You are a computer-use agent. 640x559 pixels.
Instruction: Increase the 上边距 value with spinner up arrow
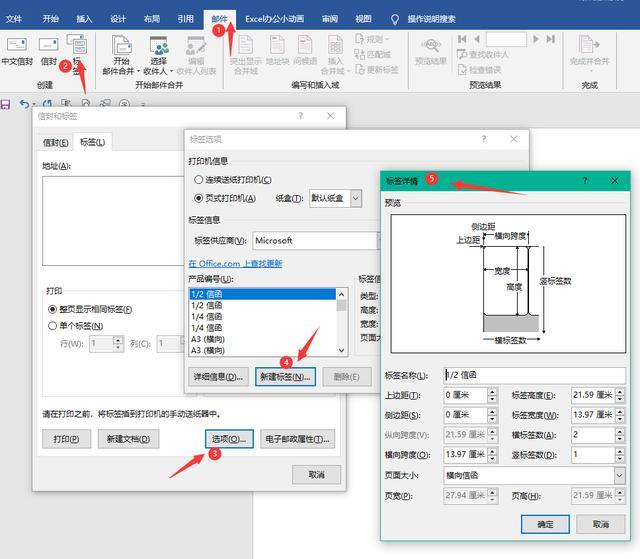492,391
